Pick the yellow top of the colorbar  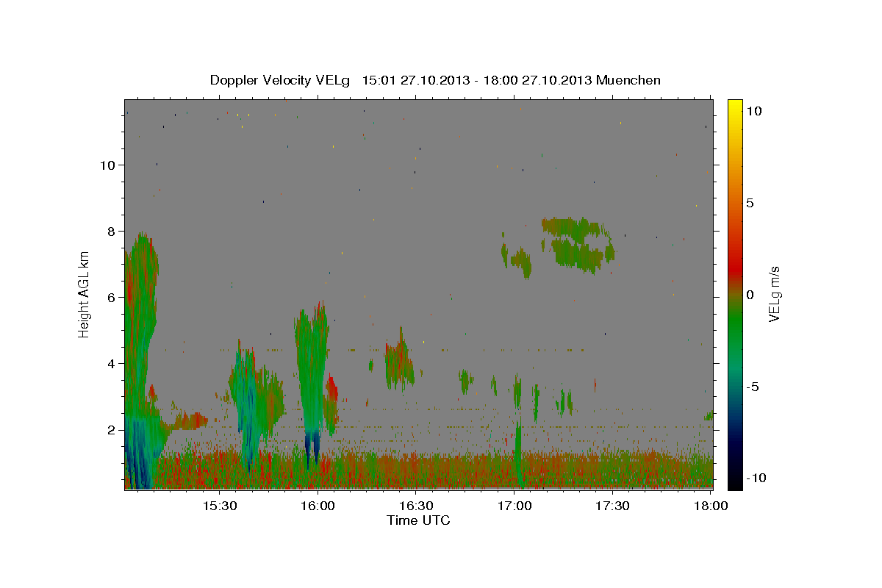735,107
